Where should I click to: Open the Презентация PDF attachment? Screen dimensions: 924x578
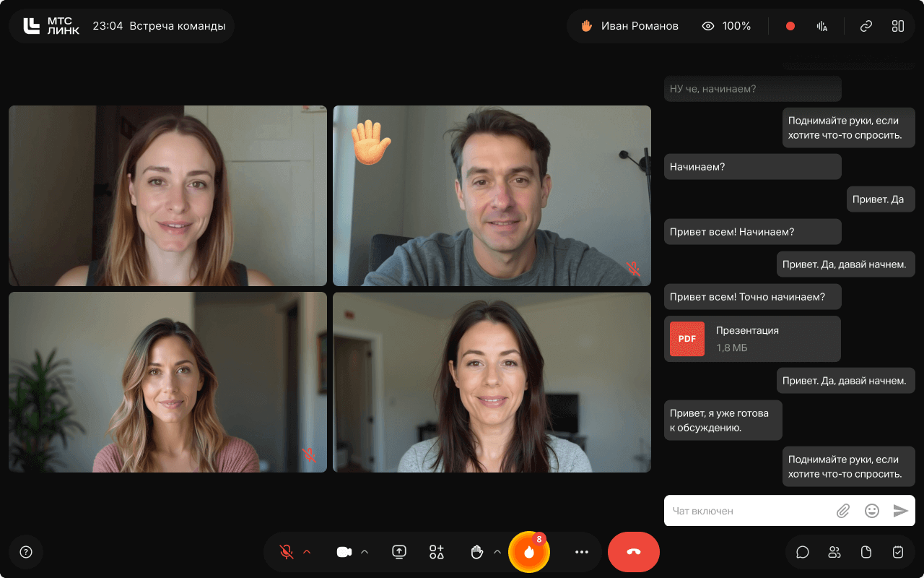click(751, 339)
